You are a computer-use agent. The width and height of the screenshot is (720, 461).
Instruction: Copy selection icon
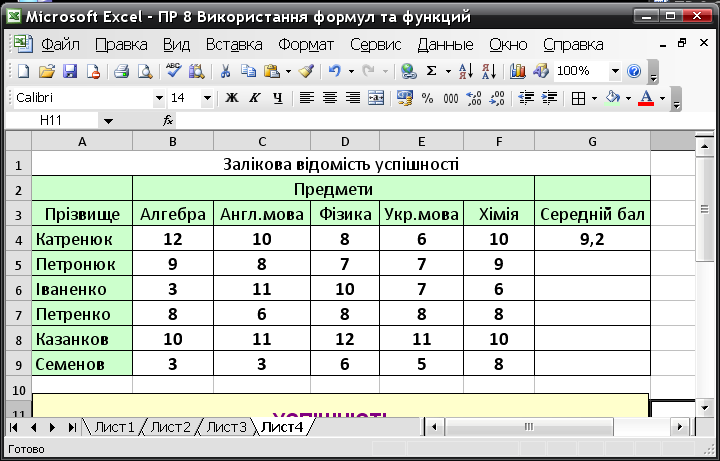pyautogui.click(x=248, y=71)
